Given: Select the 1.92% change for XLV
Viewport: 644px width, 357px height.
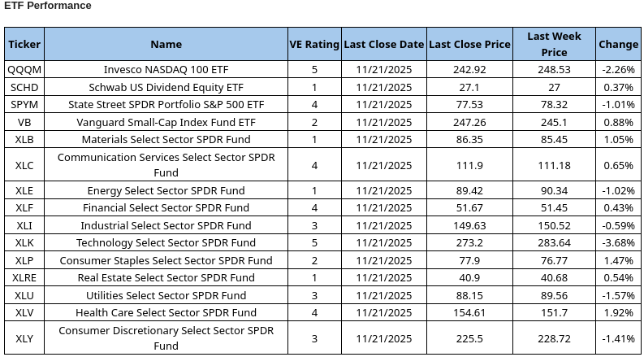Looking at the screenshot, I should (618, 312).
